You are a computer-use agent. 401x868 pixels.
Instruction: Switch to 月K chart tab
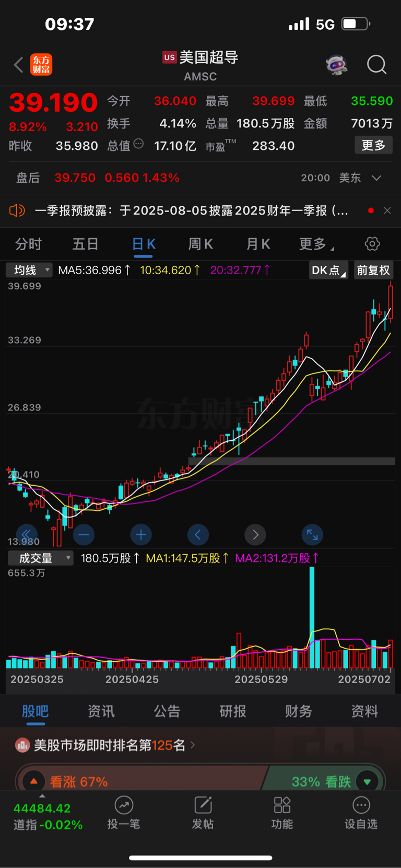(258, 244)
